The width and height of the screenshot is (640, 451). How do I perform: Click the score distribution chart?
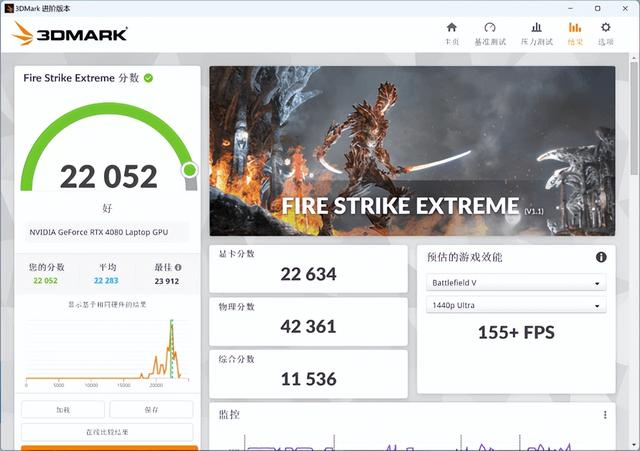(x=107, y=353)
